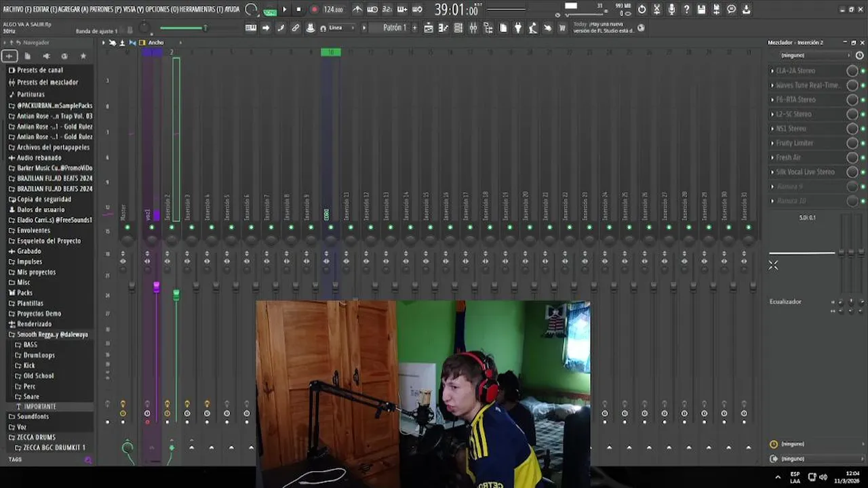Toggle the metronome icon
The width and height of the screenshot is (868, 488).
pyautogui.click(x=357, y=9)
